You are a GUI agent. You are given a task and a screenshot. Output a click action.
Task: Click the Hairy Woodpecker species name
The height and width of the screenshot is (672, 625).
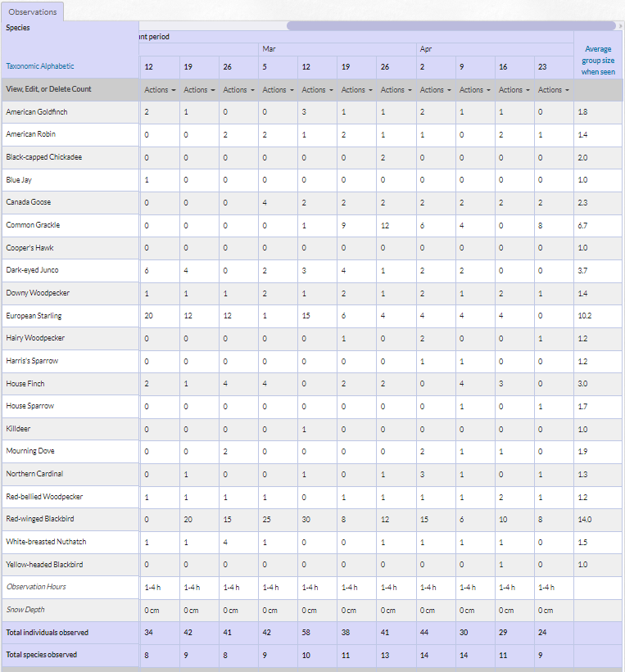(35, 338)
